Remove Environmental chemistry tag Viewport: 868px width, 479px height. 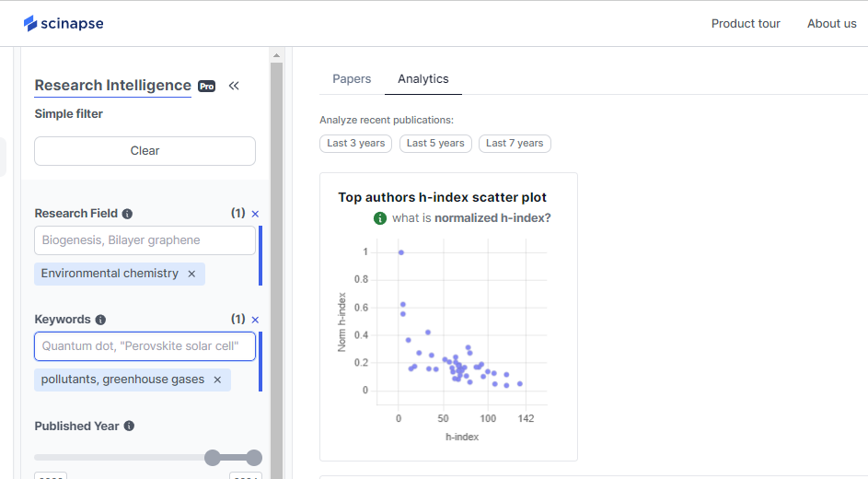coord(191,274)
